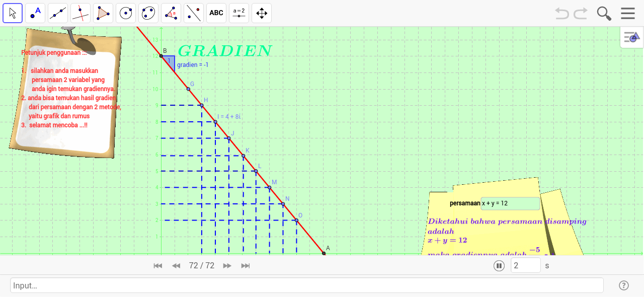Click the 'gradien = -1' label
The width and height of the screenshot is (644, 297).
click(x=193, y=65)
